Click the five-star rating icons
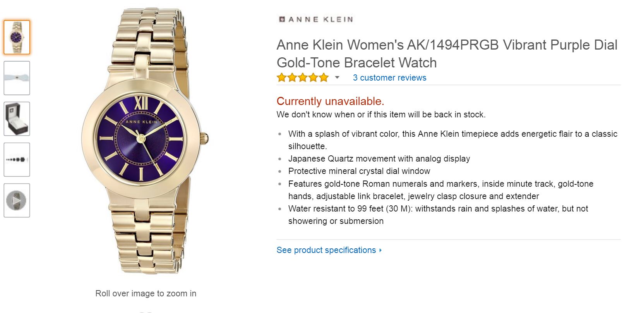The height and width of the screenshot is (313, 644). pos(302,78)
